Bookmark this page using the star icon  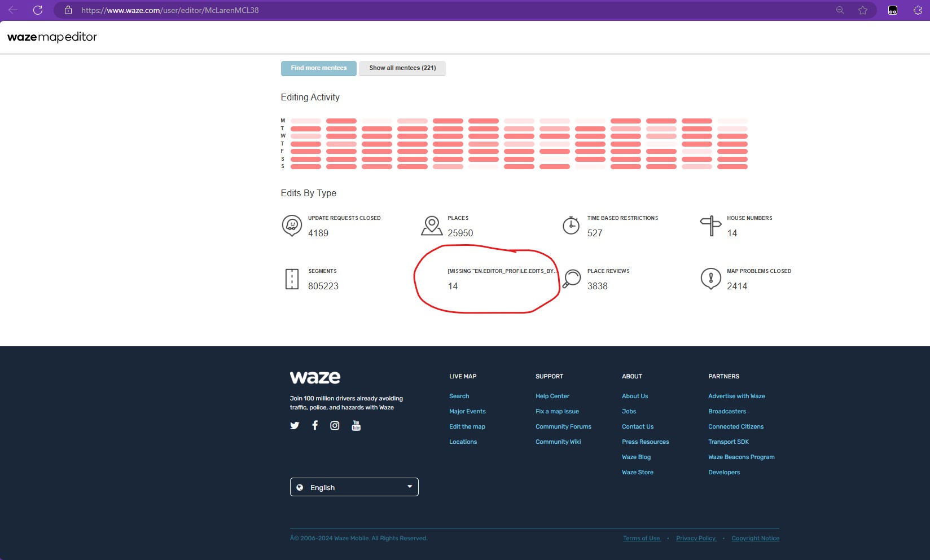862,10
